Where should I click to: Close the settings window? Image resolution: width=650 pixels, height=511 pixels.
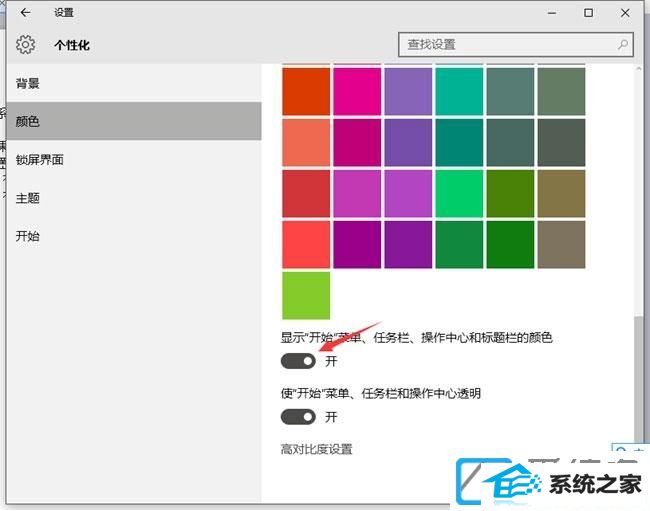pyautogui.click(x=625, y=13)
